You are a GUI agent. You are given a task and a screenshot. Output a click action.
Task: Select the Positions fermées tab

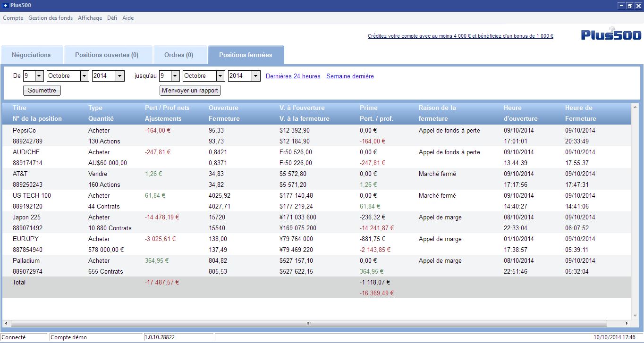click(x=246, y=55)
